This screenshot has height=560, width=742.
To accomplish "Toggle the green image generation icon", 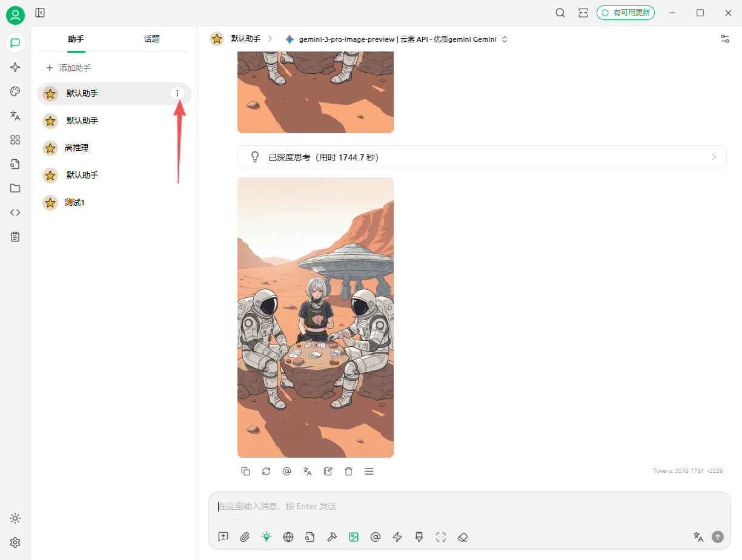I will click(x=354, y=537).
